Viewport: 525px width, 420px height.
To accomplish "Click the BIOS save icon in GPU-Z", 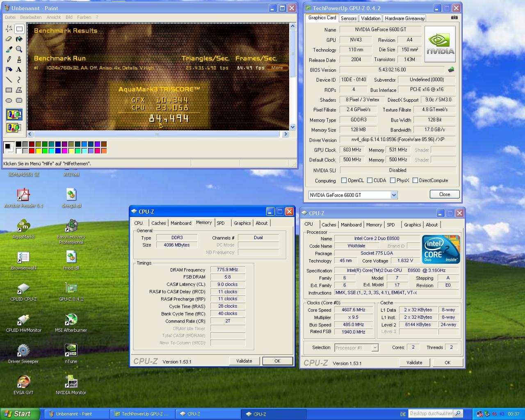I will (x=451, y=70).
